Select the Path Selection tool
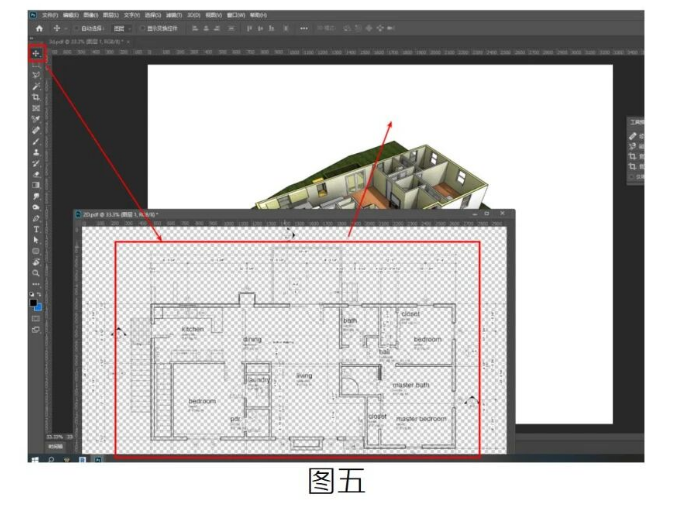The height and width of the screenshot is (508, 679). click(x=36, y=240)
